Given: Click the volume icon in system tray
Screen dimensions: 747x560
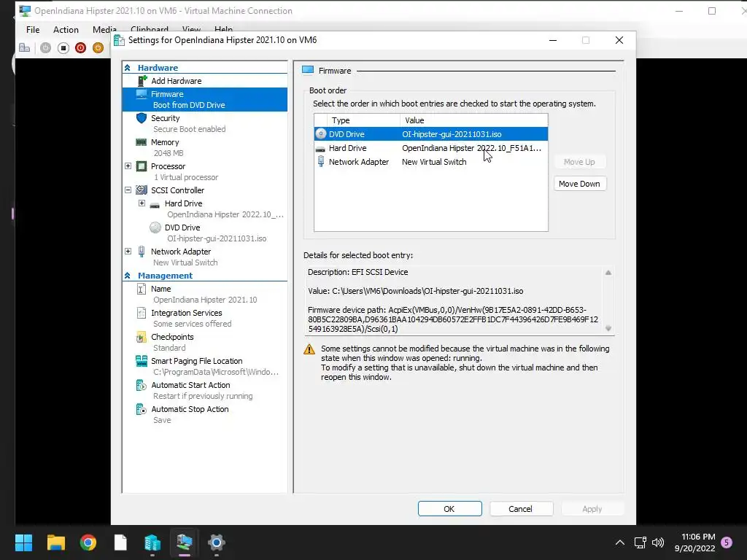Looking at the screenshot, I should coord(658,542).
